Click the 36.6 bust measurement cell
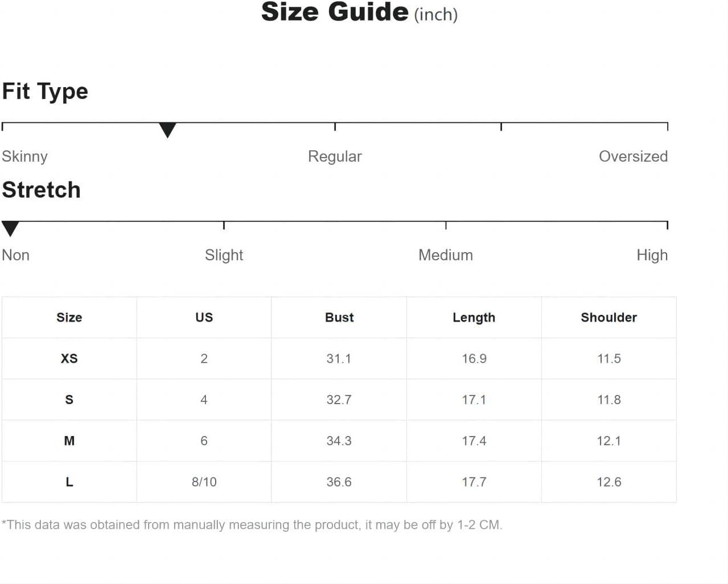728x584 pixels. 339,482
